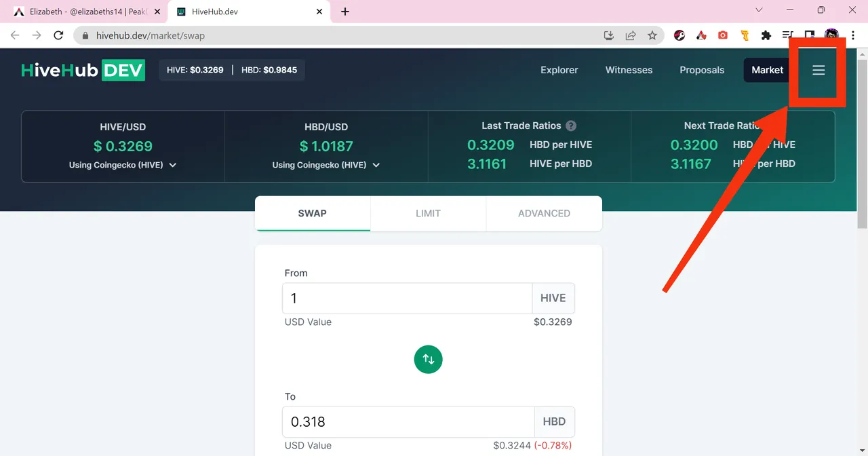This screenshot has height=456, width=868.
Task: Click the From amount input field
Action: coord(407,298)
